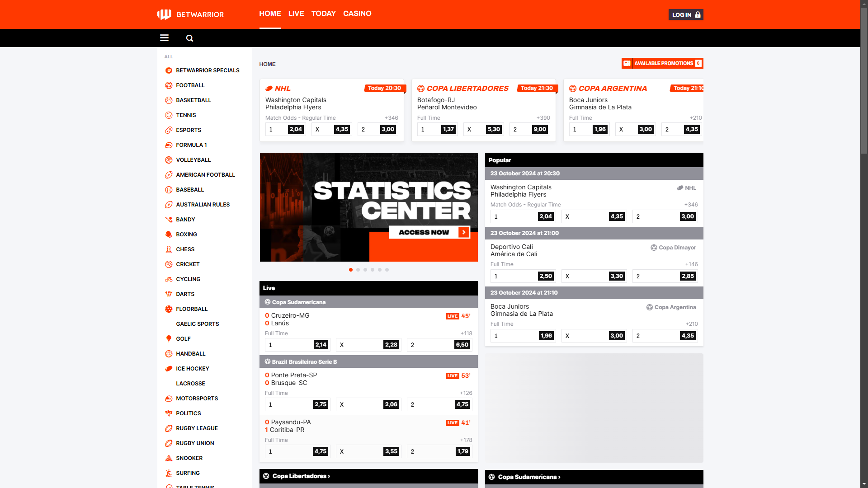Open Rugby League in the sidebar
Screen dimensions: 868x488
click(197, 428)
